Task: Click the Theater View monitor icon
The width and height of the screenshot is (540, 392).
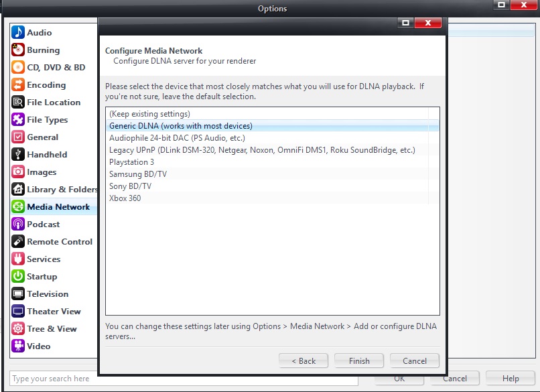Action: coord(18,312)
